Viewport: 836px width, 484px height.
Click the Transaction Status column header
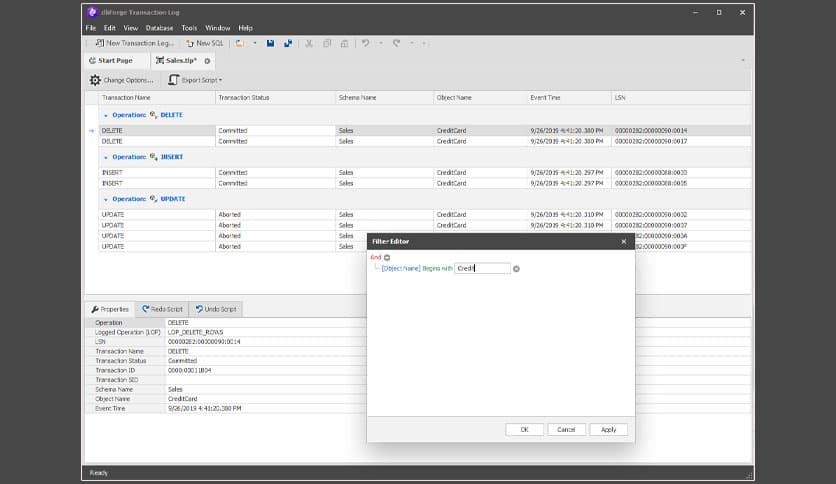275,98
